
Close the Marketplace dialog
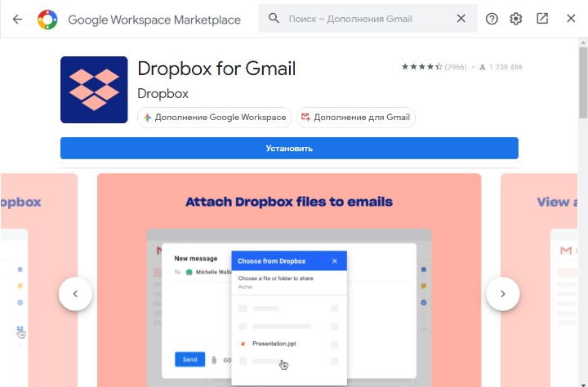pos(571,19)
